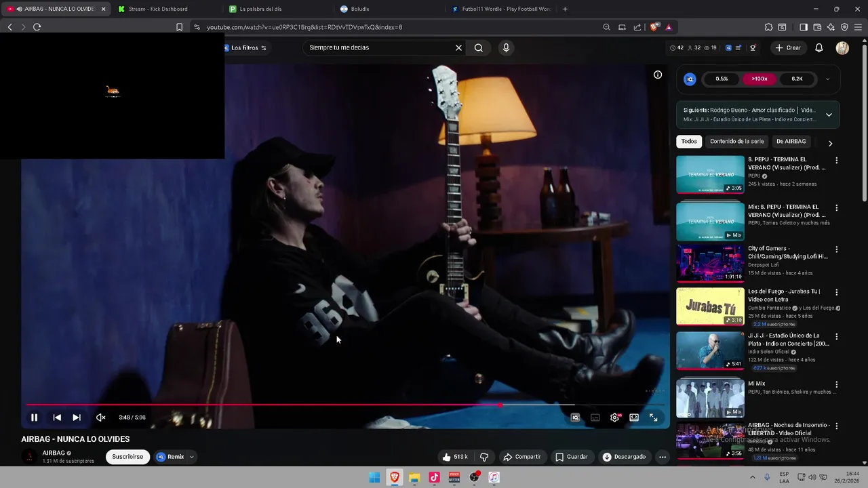Unmute the video player volume

pos(100,418)
